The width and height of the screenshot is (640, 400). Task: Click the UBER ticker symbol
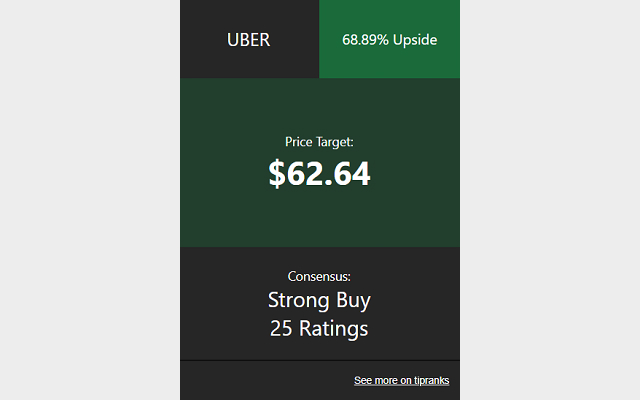(x=249, y=40)
